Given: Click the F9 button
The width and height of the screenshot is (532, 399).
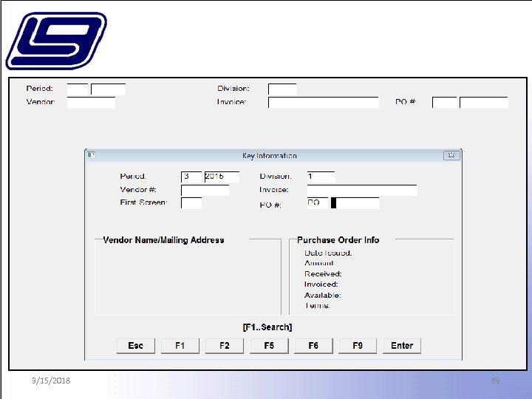Looking at the screenshot, I should [358, 346].
